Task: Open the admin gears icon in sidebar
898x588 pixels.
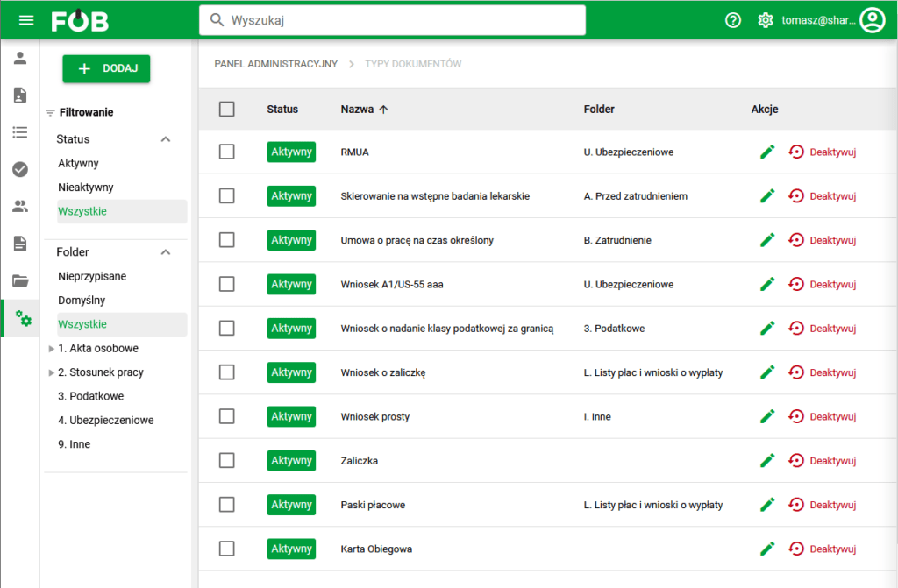Action: pyautogui.click(x=23, y=318)
